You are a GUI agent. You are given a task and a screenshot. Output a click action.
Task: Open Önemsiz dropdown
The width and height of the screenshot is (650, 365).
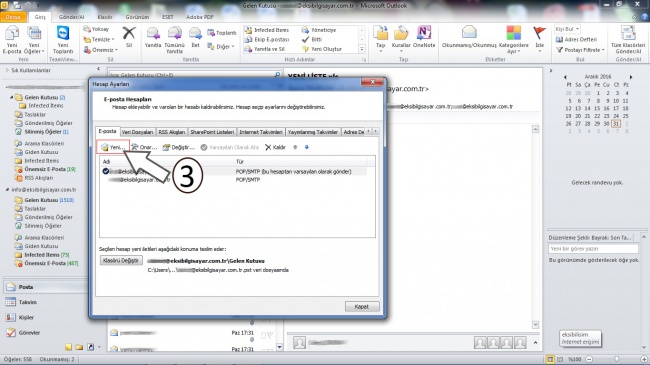tap(101, 50)
